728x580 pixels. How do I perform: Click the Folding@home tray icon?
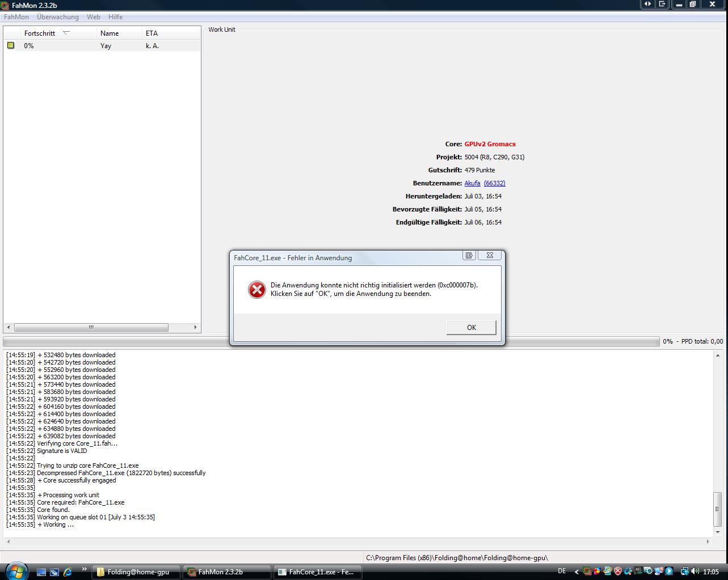[587, 571]
